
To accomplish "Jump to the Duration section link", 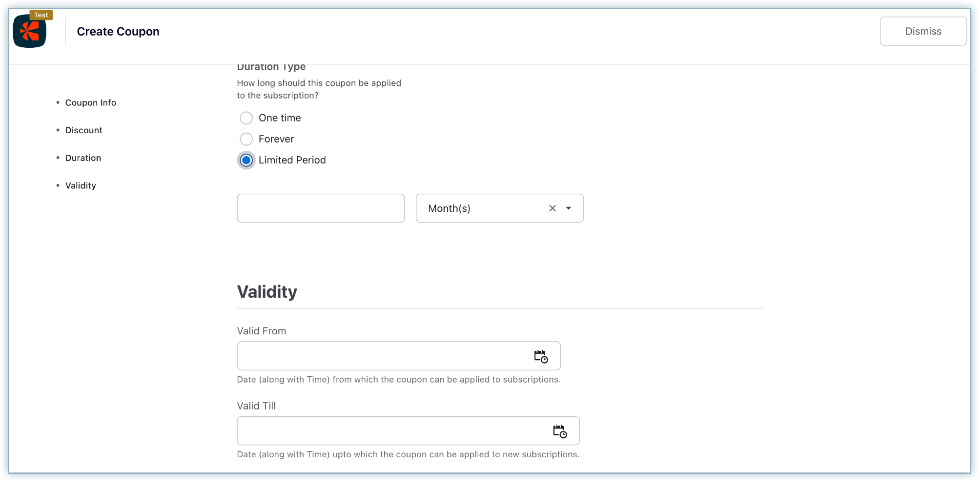I will 83,158.
